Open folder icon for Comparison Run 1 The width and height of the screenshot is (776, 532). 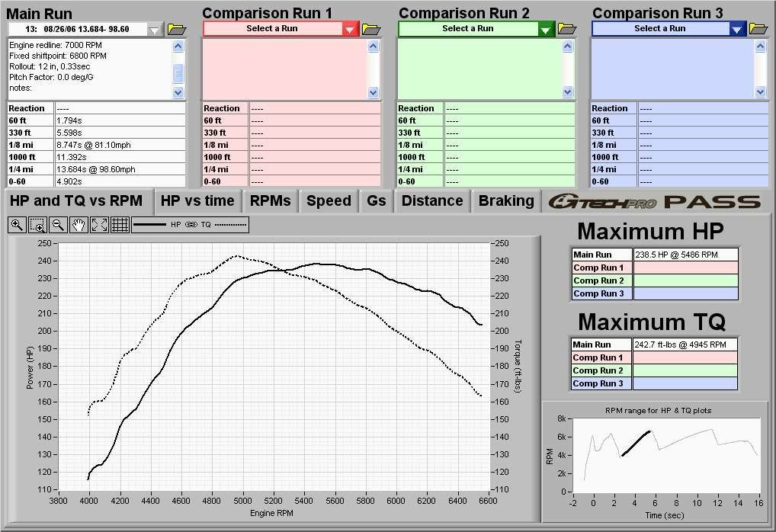click(371, 29)
